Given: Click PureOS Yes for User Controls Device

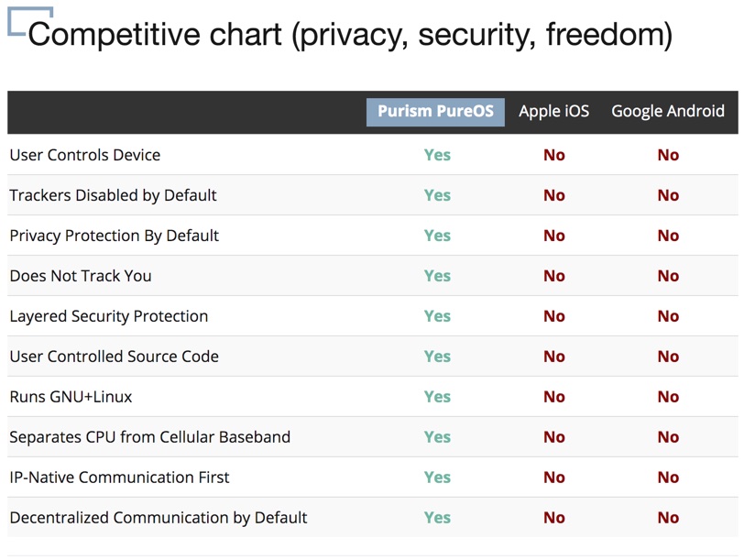Looking at the screenshot, I should [x=437, y=155].
